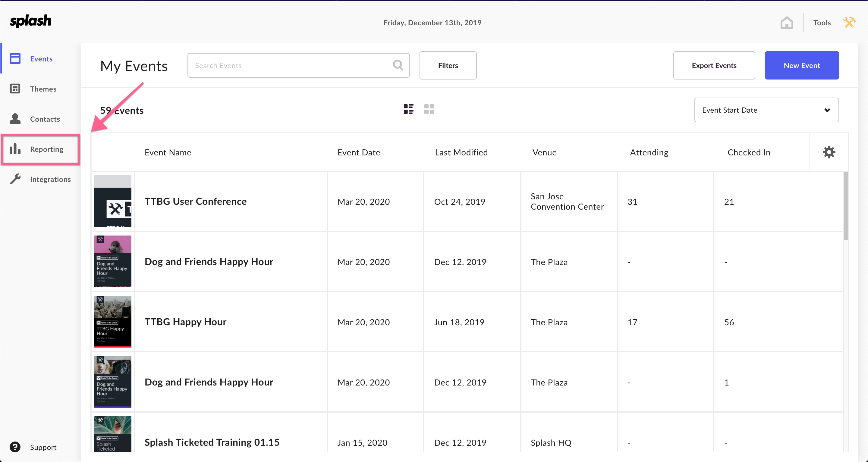Click the Tools label in header
868x462 pixels.
(822, 23)
